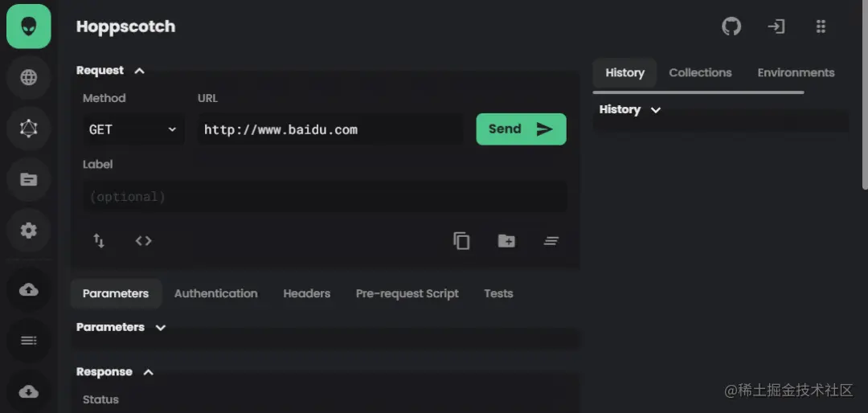The image size is (868, 413).
Task: Open the GraphQL icon in sidebar
Action: [29, 129]
